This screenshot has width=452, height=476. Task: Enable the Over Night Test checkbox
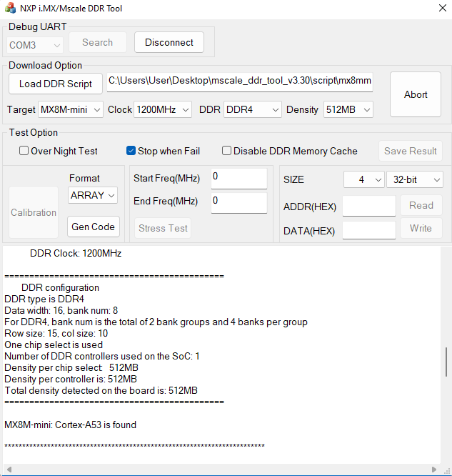[x=24, y=151]
